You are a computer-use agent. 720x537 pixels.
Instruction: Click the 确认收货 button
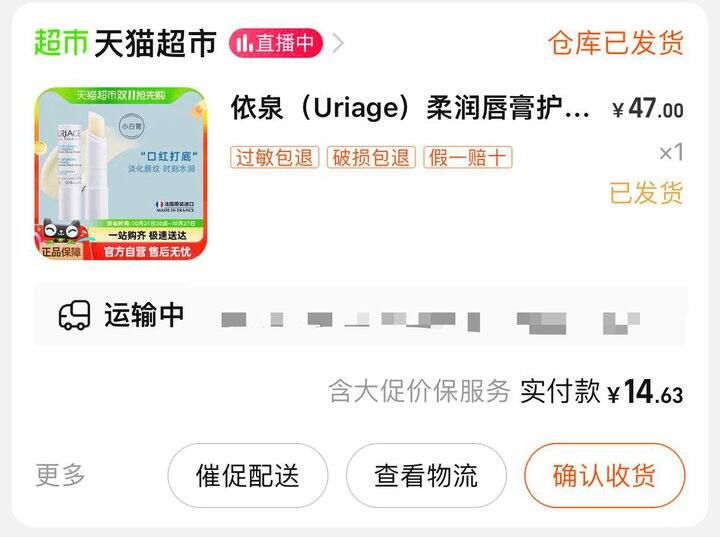pos(604,475)
